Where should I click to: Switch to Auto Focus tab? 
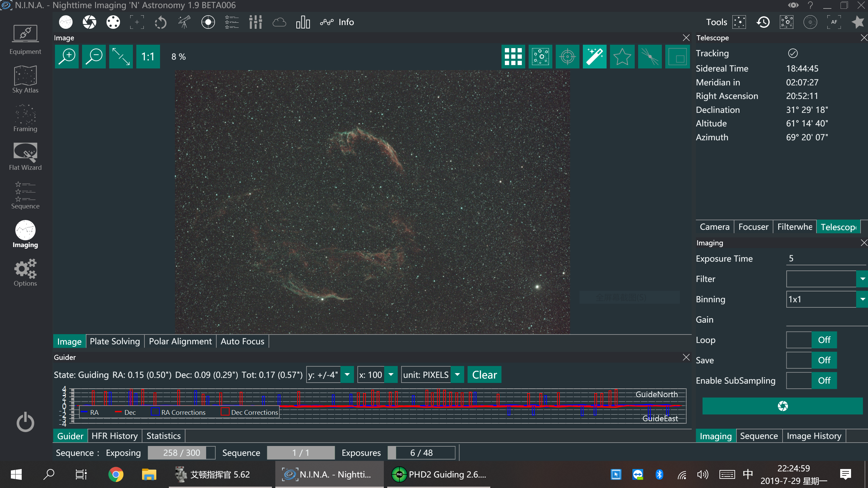click(x=242, y=341)
